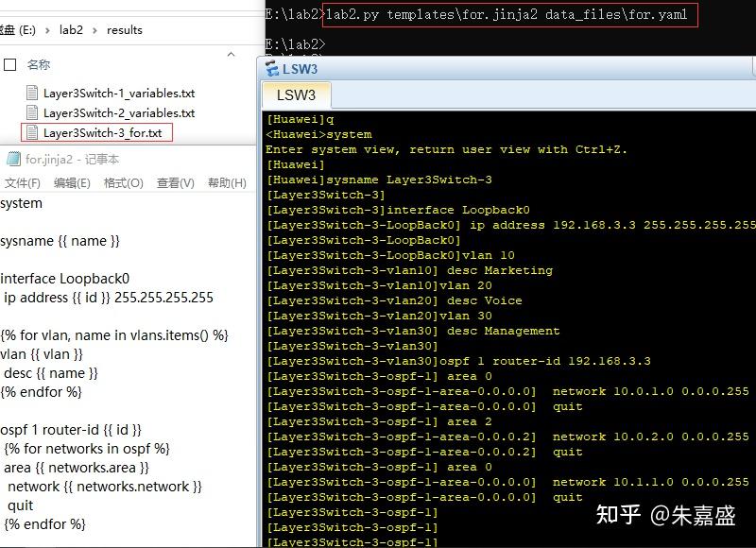Open the 文件(F) menu in Notepad

22,183
